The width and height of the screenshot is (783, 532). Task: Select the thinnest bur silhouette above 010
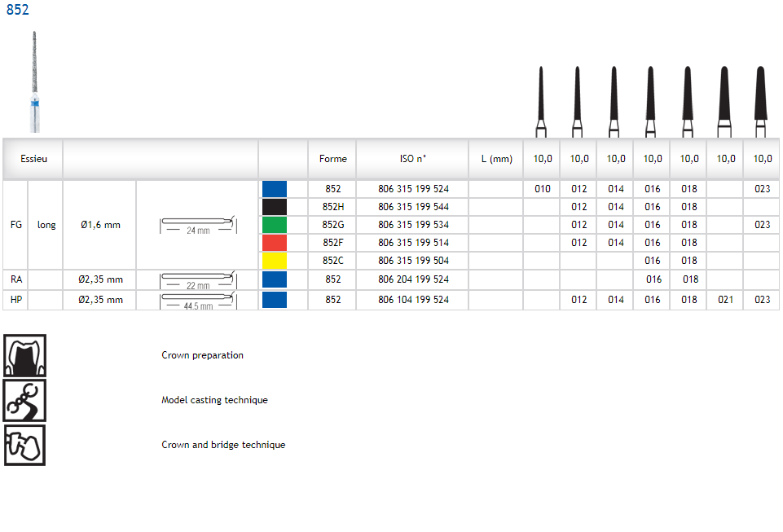[541, 101]
